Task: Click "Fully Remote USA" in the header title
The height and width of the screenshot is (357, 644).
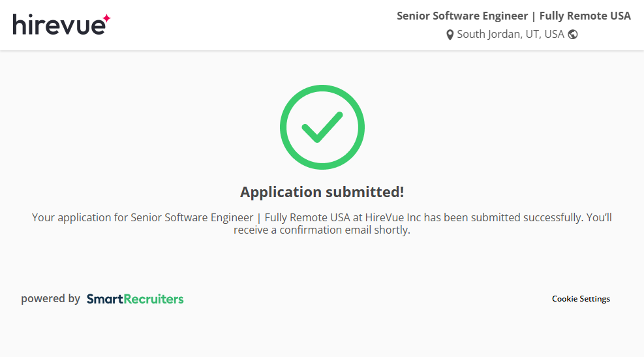Action: (585, 16)
